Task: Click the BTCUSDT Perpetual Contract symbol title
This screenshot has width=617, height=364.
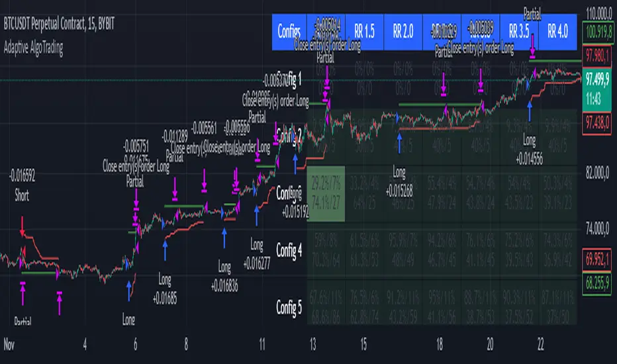Action: coord(59,24)
